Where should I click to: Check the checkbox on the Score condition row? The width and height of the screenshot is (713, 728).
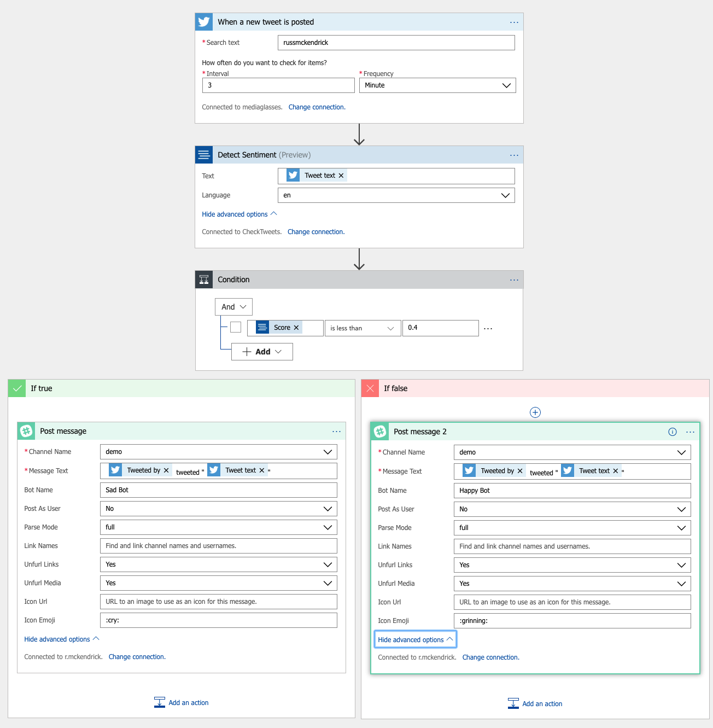(235, 327)
